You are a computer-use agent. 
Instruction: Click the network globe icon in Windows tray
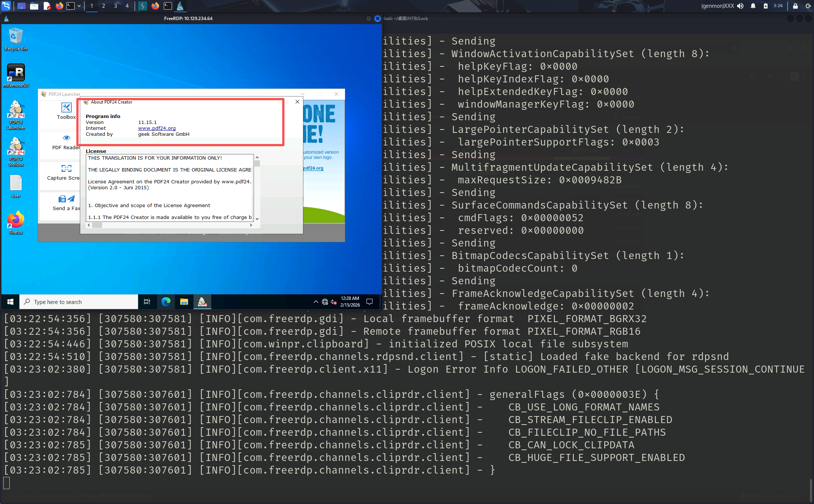[325, 302]
